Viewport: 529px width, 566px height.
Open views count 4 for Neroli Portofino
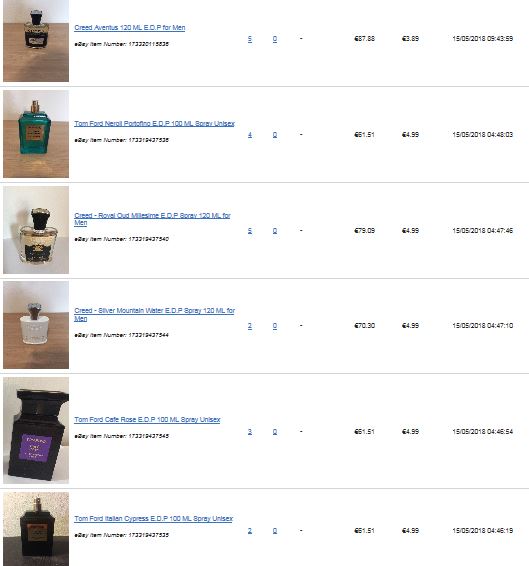pos(250,135)
